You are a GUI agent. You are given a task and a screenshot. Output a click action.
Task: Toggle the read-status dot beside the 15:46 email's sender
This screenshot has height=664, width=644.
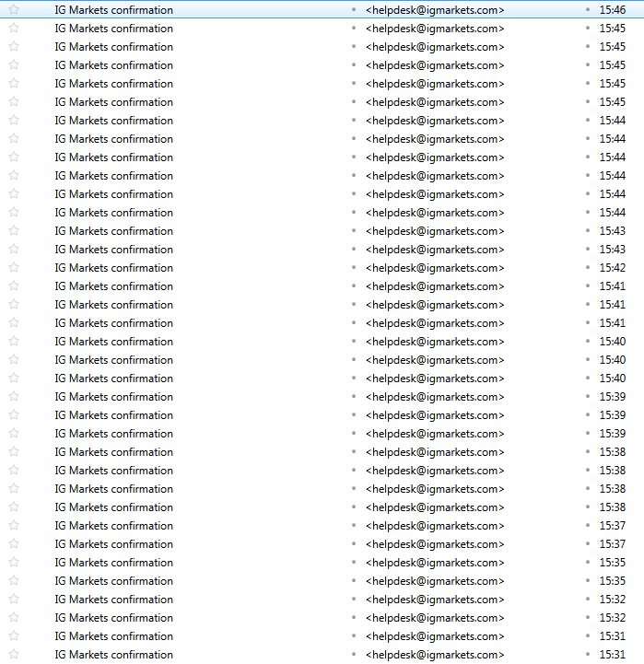pos(354,9)
